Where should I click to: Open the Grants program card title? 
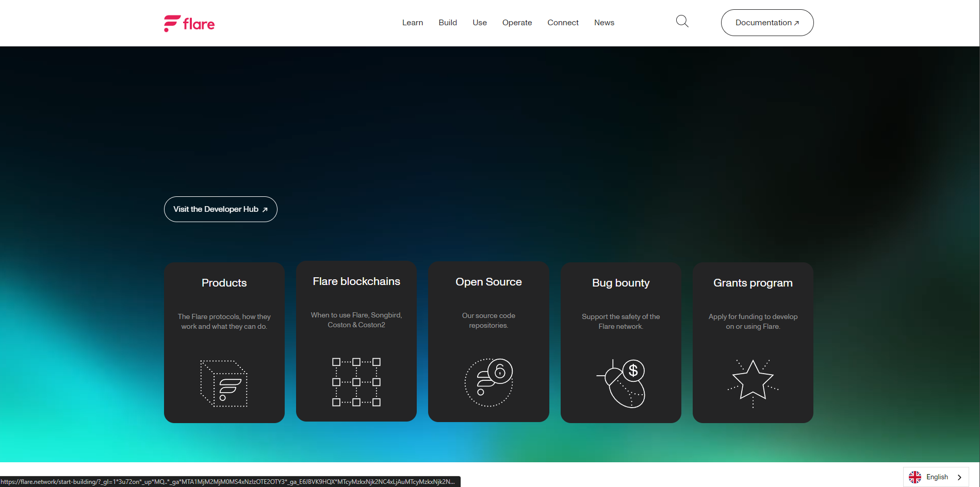[x=753, y=283]
